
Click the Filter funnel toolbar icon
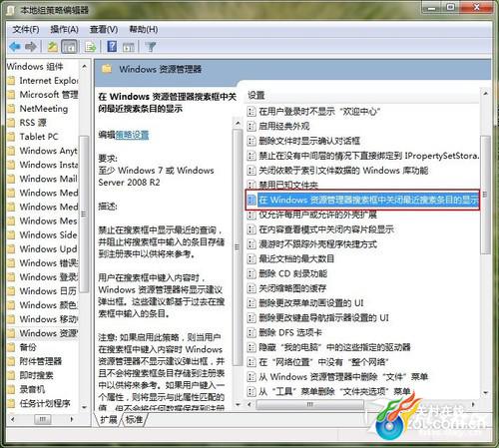pos(151,47)
